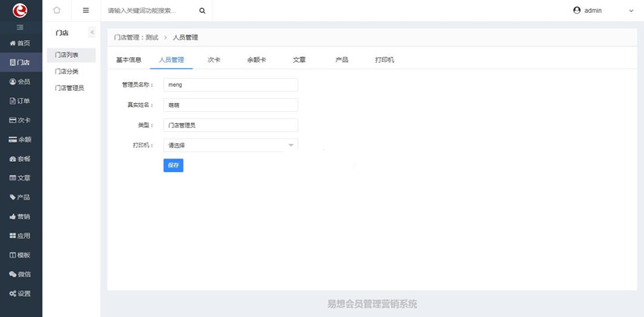Open the 打印机 请选择 dropdown
The width and height of the screenshot is (644, 317).
tap(231, 145)
